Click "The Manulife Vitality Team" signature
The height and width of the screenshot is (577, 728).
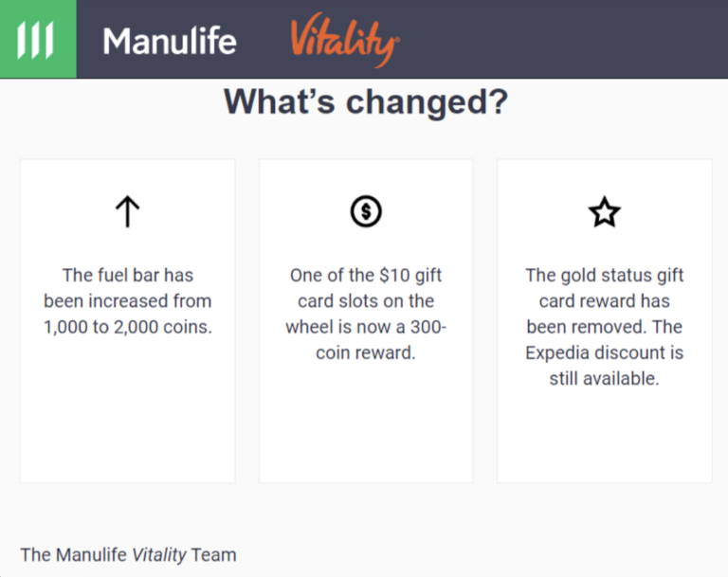128,554
